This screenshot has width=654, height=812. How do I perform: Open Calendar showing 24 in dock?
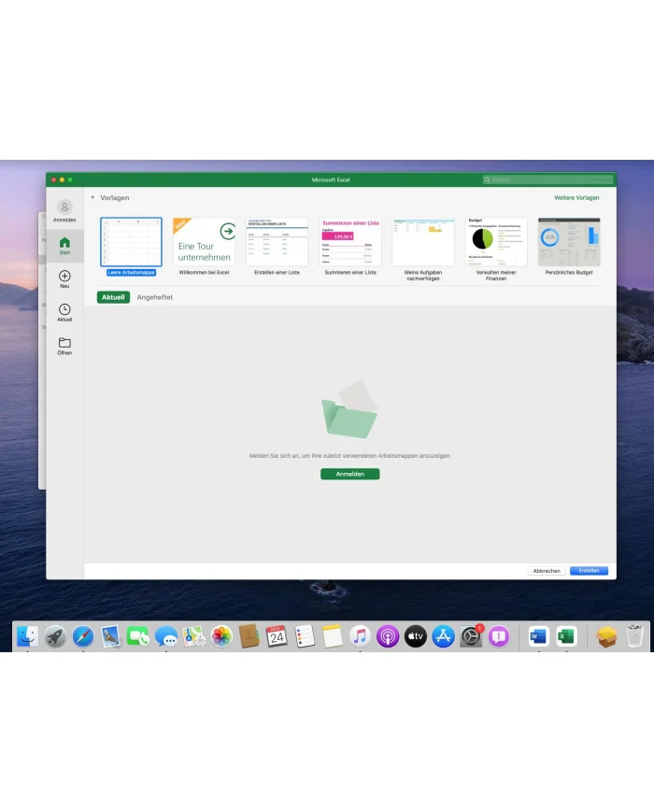click(x=277, y=636)
